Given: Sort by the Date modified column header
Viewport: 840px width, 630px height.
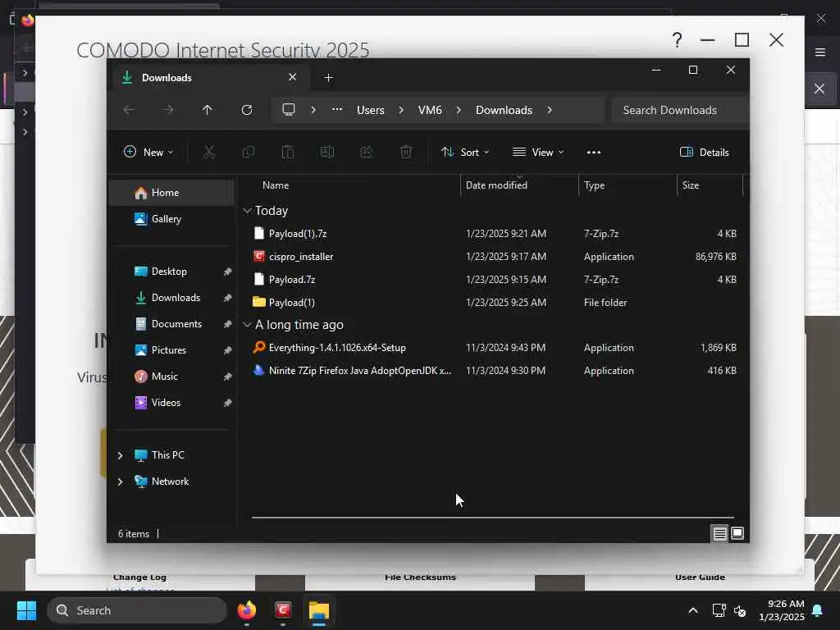Looking at the screenshot, I should (x=496, y=185).
